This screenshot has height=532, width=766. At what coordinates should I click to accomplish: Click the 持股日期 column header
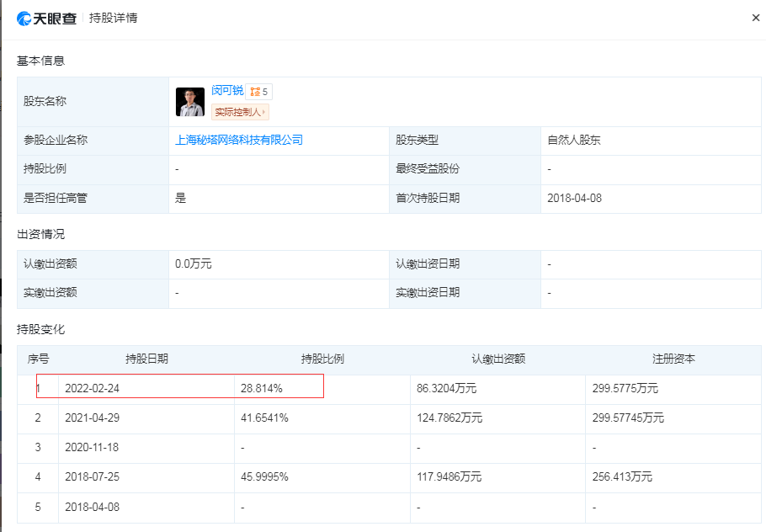point(146,359)
